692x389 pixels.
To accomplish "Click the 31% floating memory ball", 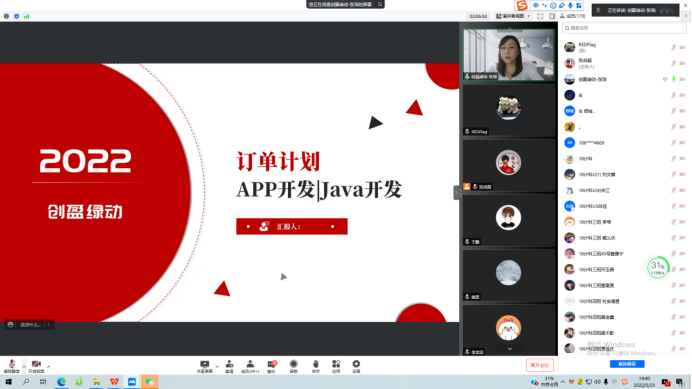I will coord(658,267).
